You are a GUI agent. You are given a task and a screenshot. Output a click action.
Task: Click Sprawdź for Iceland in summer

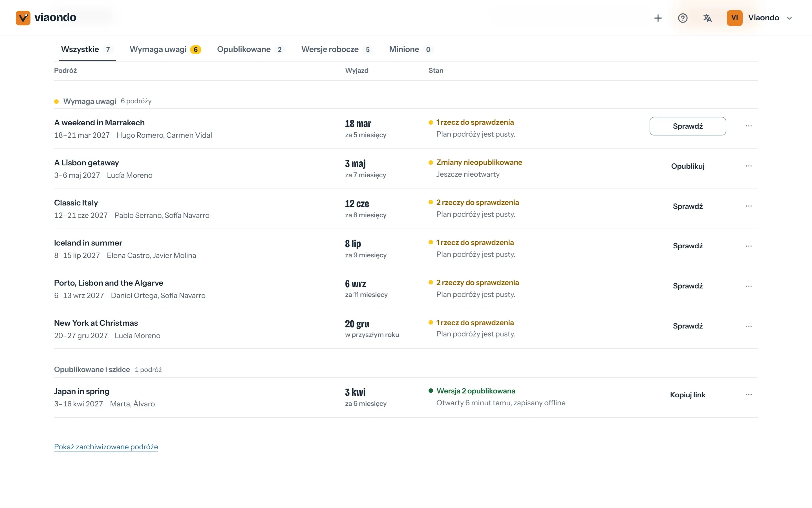[687, 246]
